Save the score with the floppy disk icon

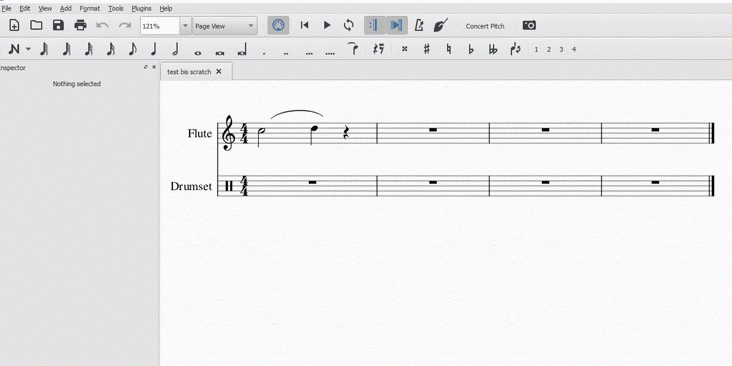pos(58,25)
